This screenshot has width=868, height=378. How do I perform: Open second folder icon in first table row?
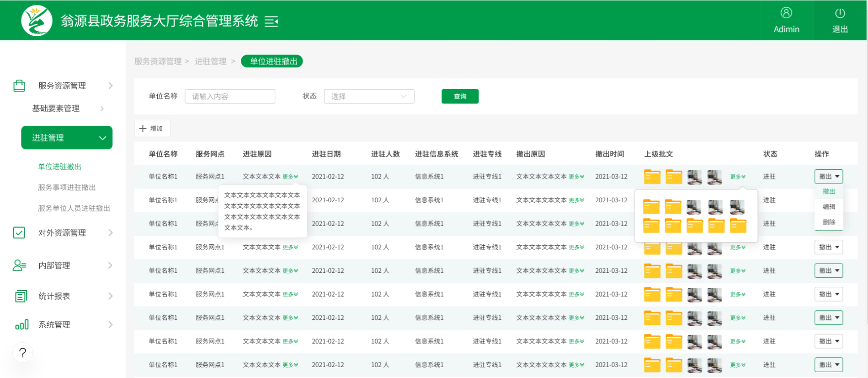[674, 177]
